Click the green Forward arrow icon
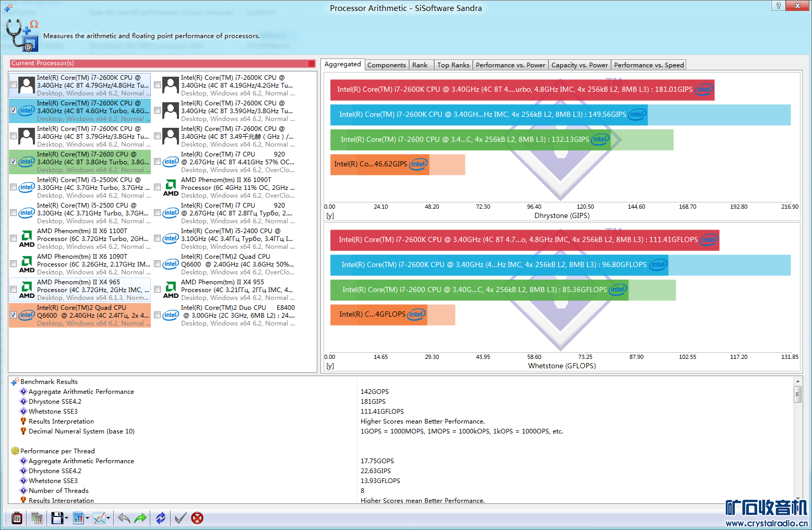The width and height of the screenshot is (812, 530). click(x=140, y=518)
